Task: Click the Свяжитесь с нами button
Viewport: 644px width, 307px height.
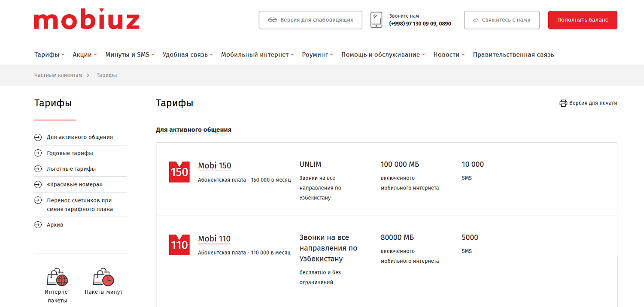Action: pyautogui.click(x=502, y=20)
